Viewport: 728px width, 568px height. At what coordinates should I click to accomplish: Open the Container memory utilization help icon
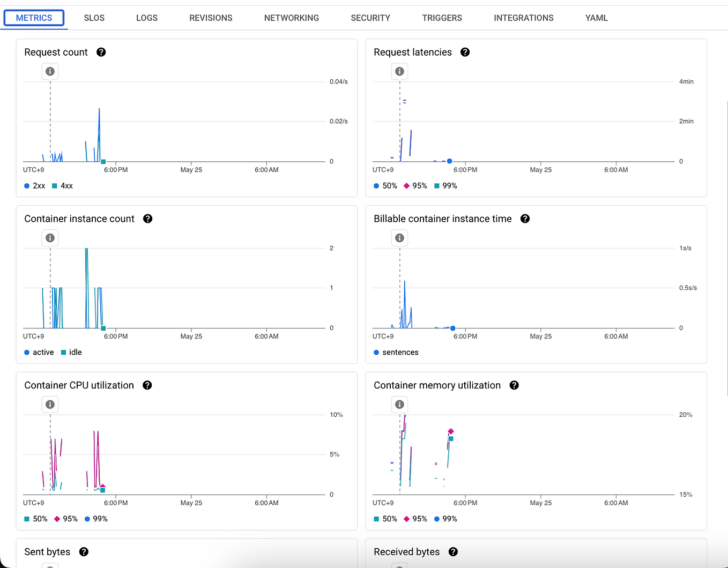tap(514, 385)
